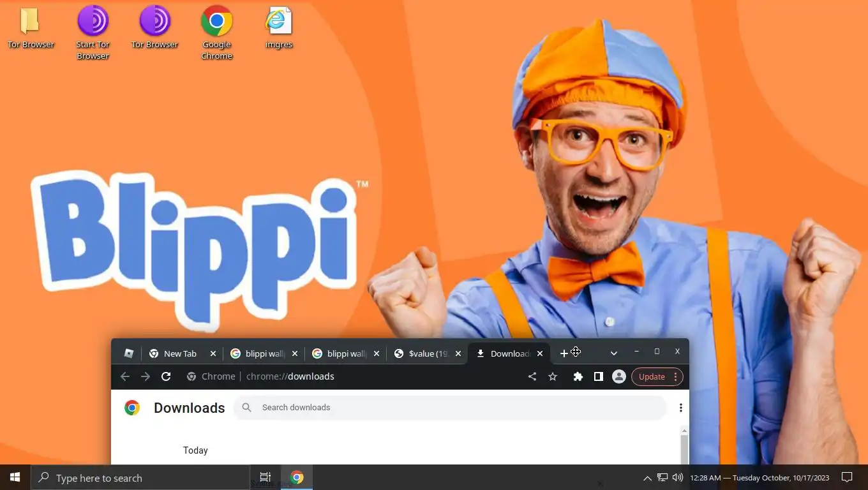The image size is (868, 490).
Task: Click the Downloads page scrollbar up arrow
Action: tap(684, 431)
